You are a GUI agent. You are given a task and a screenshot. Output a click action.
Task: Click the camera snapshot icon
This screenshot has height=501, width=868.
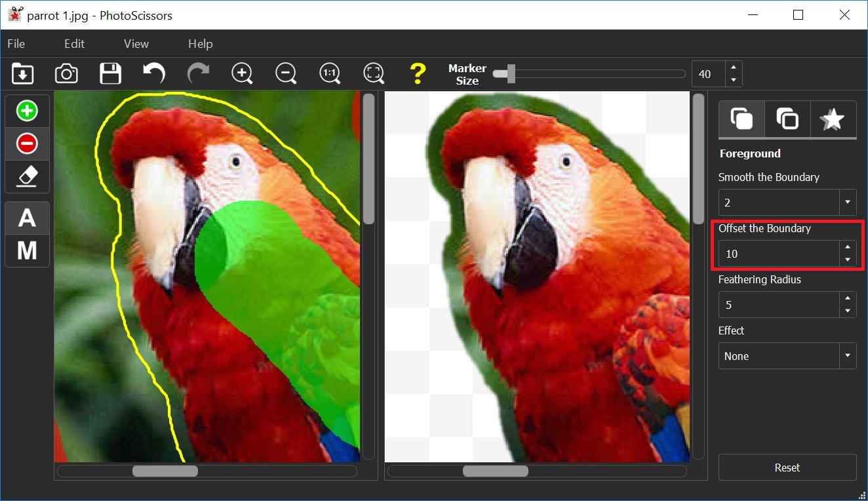(x=66, y=73)
